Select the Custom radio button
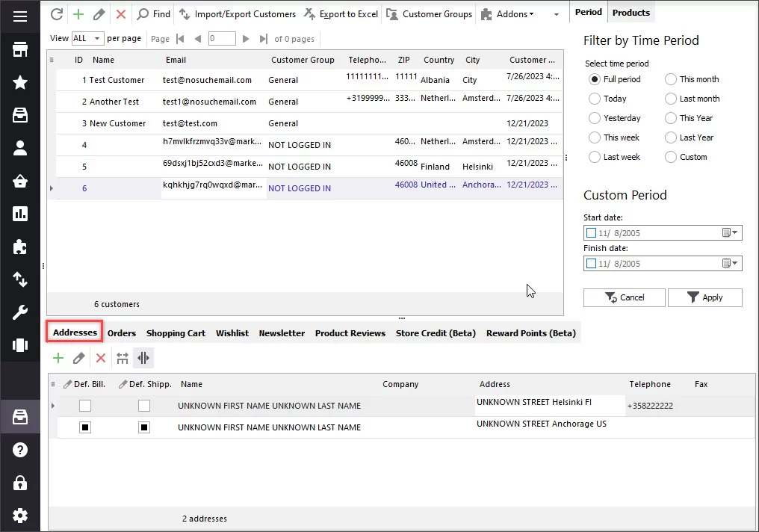This screenshot has width=759, height=532. click(x=670, y=157)
